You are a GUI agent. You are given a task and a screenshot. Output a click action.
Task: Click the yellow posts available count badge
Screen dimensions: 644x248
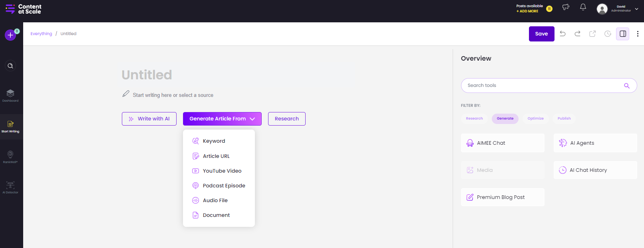(x=549, y=9)
